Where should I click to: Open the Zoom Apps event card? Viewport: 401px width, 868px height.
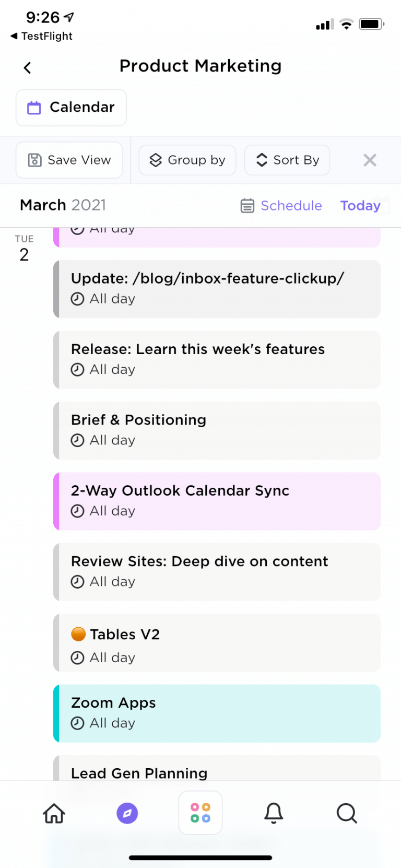pos(217,713)
